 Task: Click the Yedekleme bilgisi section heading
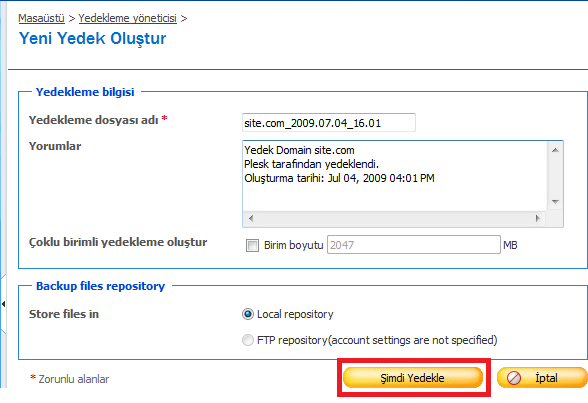point(85,92)
